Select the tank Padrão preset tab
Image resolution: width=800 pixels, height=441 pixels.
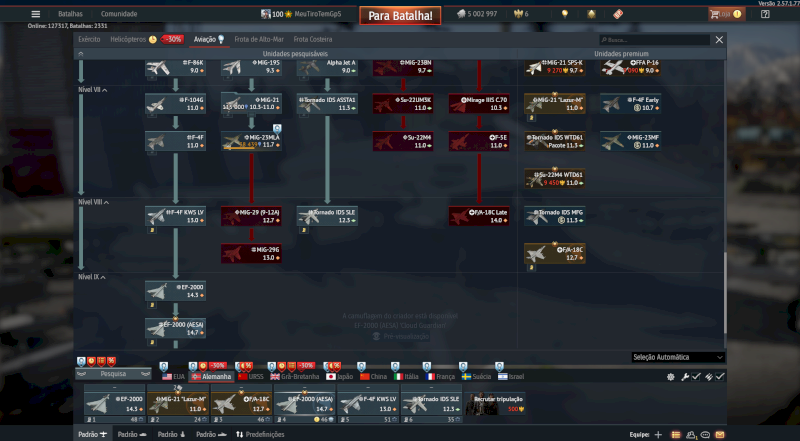(x=132, y=434)
